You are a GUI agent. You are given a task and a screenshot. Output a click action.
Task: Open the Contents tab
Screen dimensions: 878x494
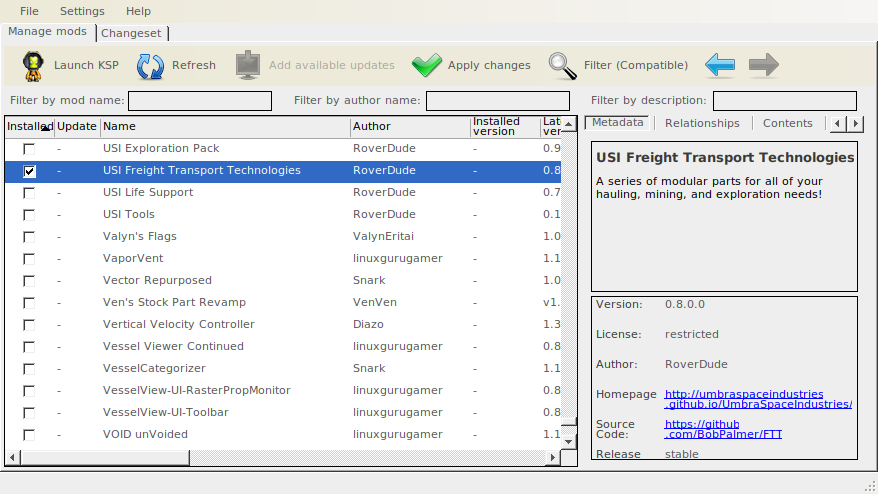point(787,123)
